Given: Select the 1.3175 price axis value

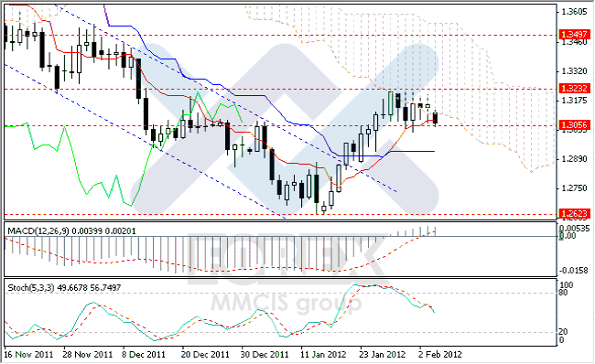Looking at the screenshot, I should (x=574, y=101).
